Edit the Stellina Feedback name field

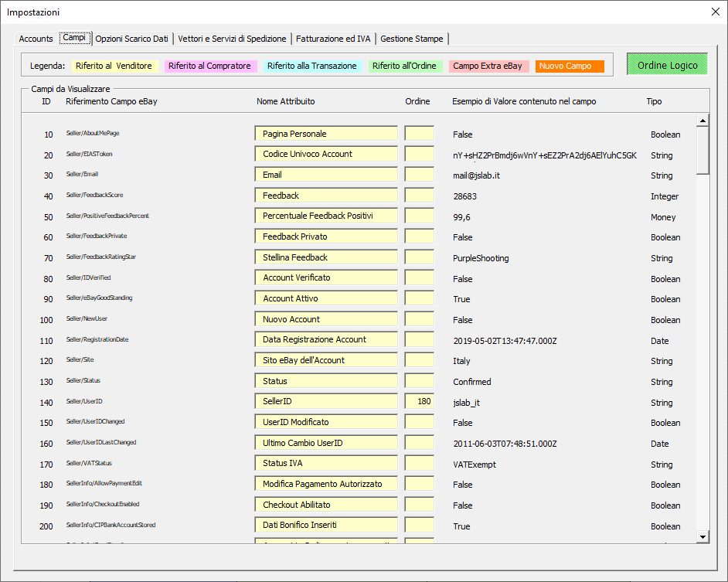click(326, 257)
